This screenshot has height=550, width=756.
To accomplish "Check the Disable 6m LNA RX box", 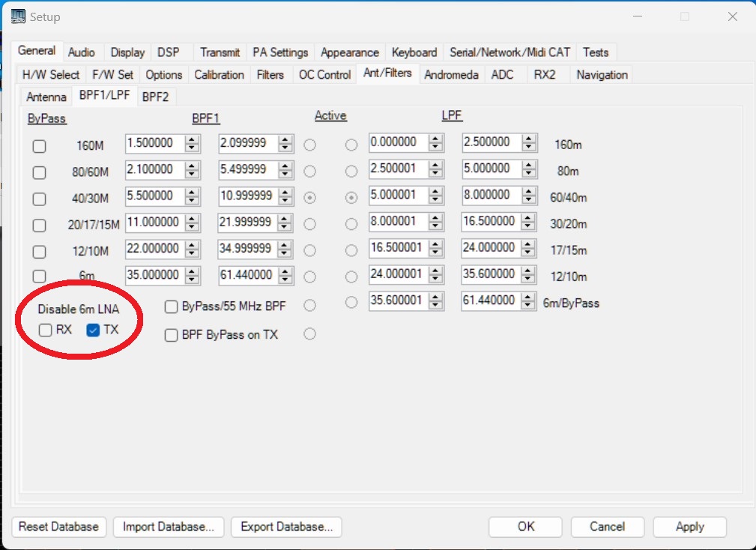I will (x=46, y=330).
